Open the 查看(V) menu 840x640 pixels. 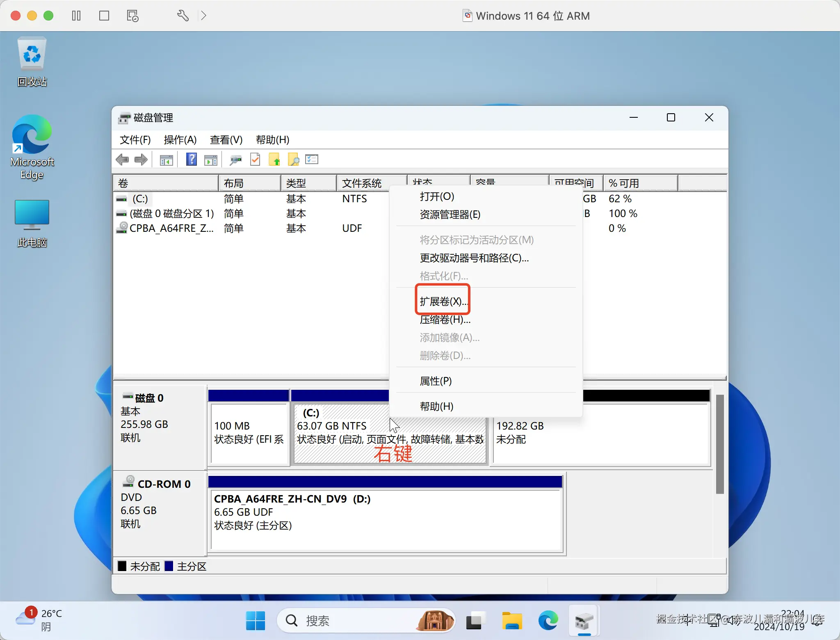pos(226,140)
